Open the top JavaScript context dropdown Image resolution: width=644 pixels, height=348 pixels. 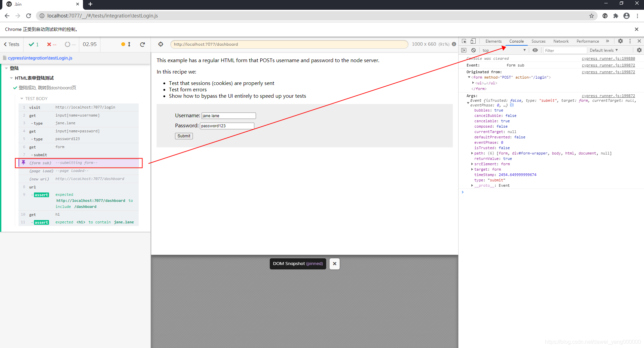tap(504, 50)
